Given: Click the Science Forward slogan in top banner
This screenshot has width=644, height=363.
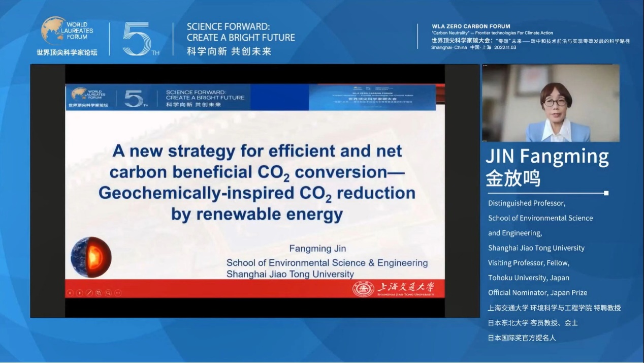Looking at the screenshot, I should click(x=240, y=32).
